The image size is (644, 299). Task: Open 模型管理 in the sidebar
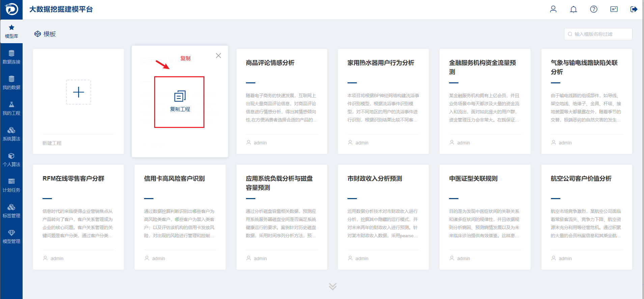tap(11, 237)
